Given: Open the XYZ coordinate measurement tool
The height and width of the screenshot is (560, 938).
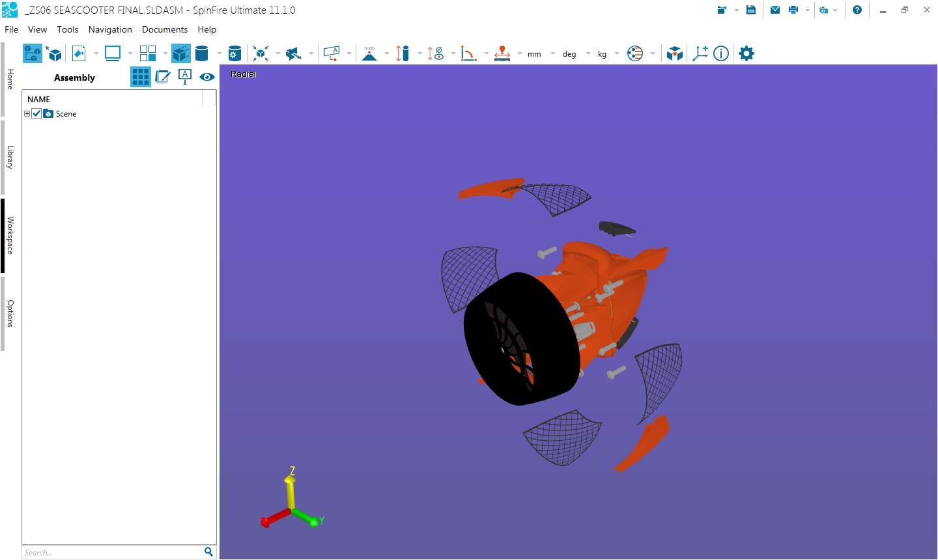Looking at the screenshot, I should [x=369, y=53].
